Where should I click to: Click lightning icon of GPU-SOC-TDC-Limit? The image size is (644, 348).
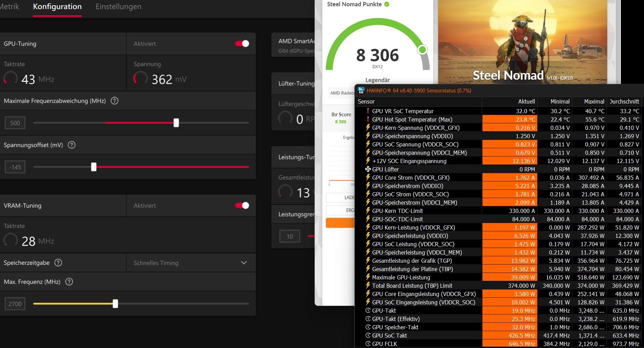click(368, 219)
